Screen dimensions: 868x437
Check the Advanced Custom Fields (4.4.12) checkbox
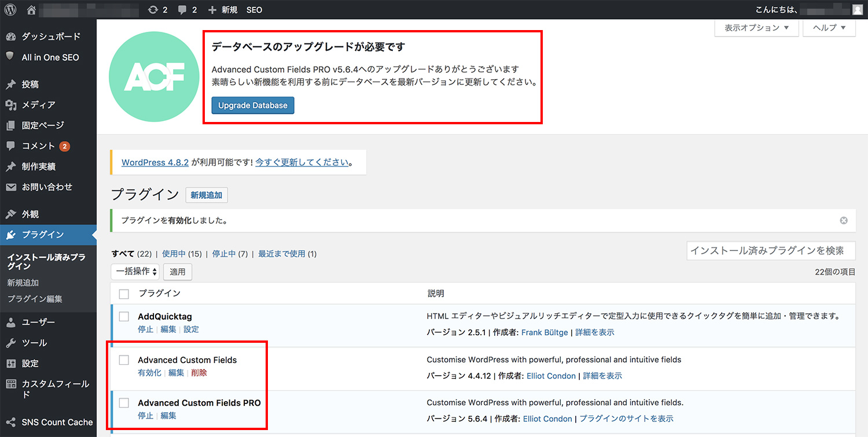pos(124,360)
